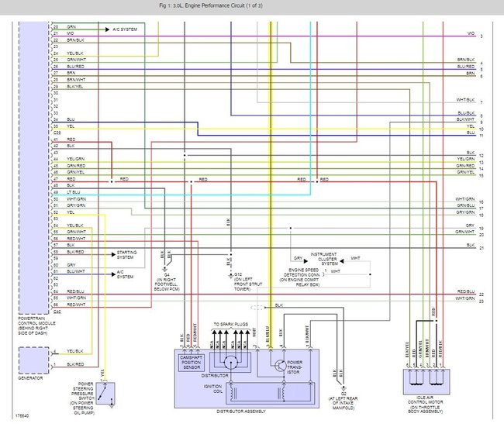Click the figure title 'Engine Performance Circuit (1 of 3)'
This screenshot has height=427, width=504.
(x=224, y=5)
